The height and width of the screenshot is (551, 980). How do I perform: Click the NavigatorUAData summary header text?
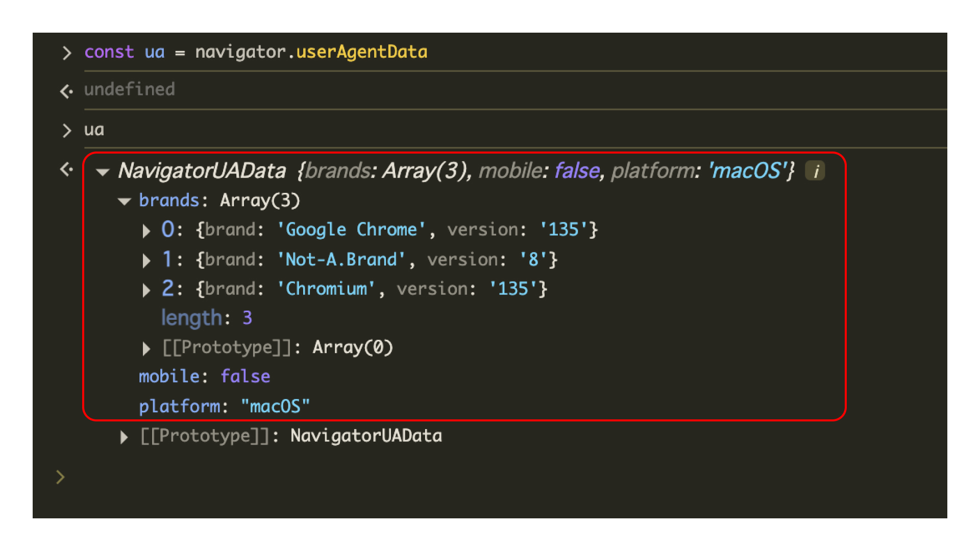click(x=456, y=171)
